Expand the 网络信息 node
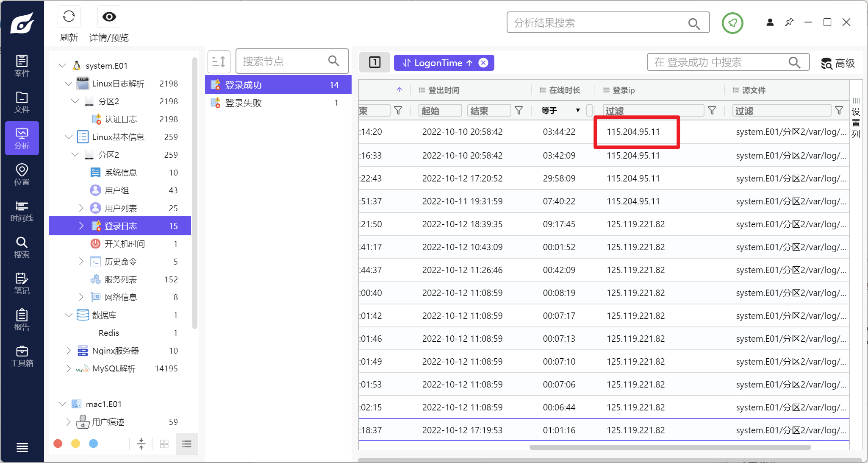This screenshot has width=868, height=463. tap(81, 297)
